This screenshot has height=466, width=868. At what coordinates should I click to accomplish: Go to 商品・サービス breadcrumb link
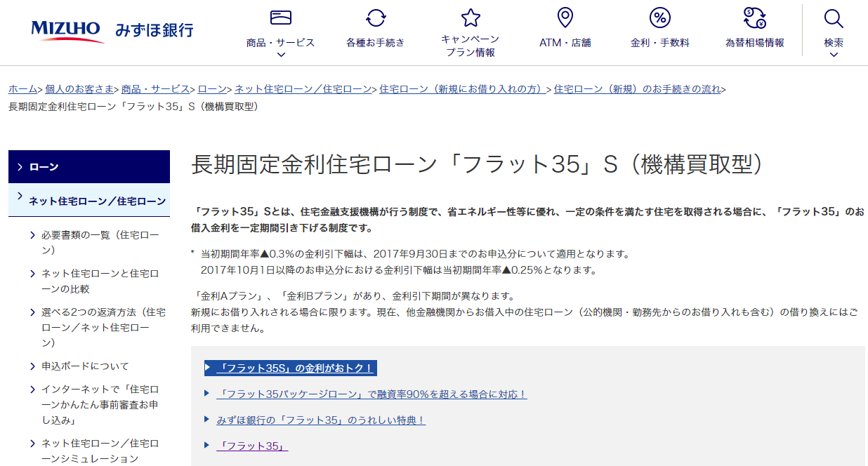156,89
